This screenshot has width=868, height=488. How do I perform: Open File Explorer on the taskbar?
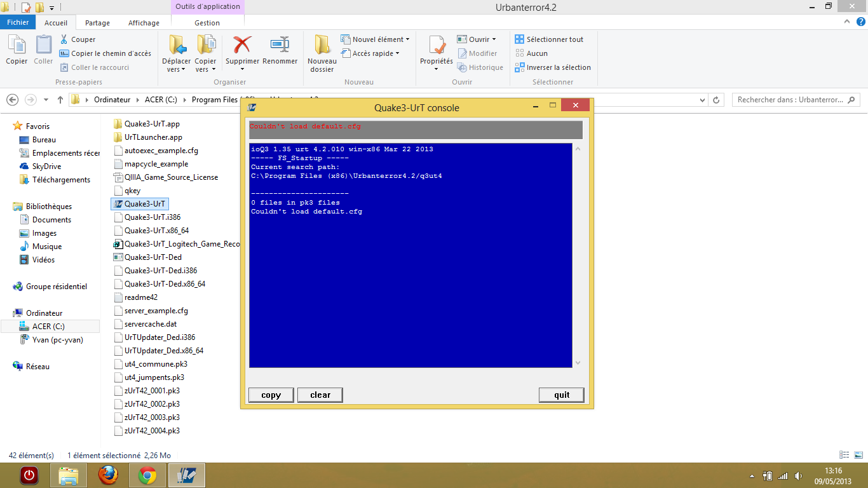69,475
